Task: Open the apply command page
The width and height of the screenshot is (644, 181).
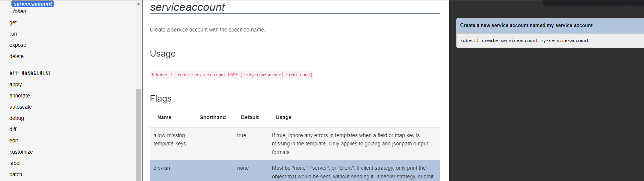Action: 16,84
